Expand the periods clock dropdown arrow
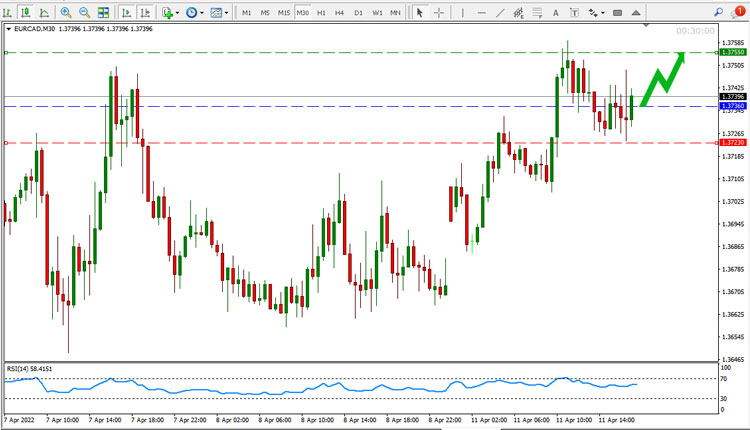 pos(202,13)
